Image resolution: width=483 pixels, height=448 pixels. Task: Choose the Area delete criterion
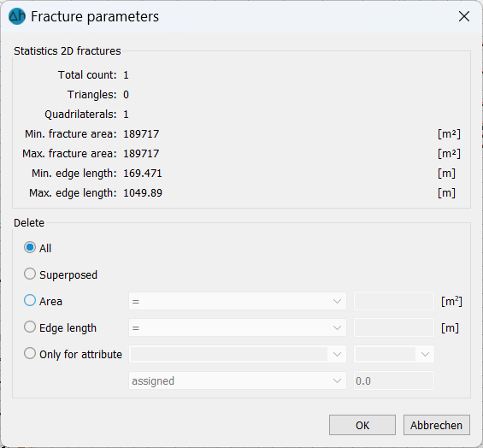(x=30, y=300)
